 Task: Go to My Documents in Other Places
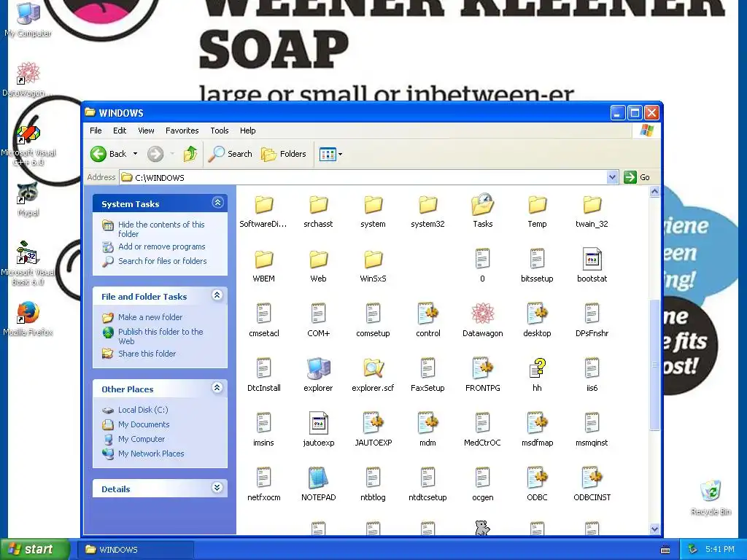(x=144, y=424)
